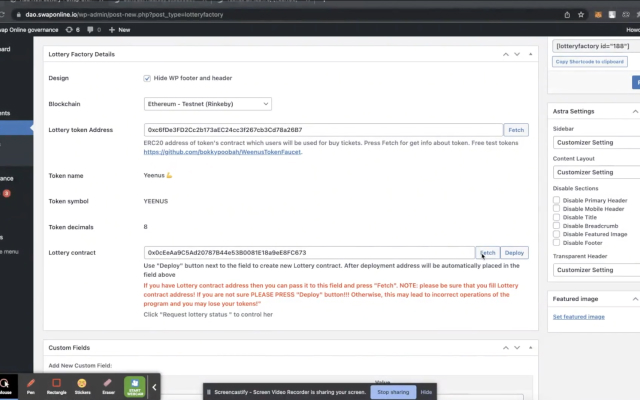Toggle Hide WP footer and header checkbox
The width and height of the screenshot is (640, 400).
click(x=148, y=78)
